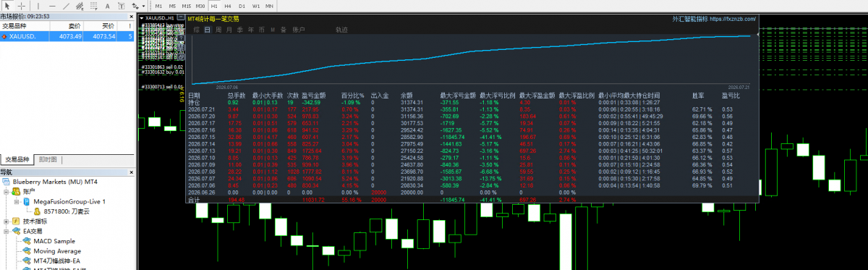Close the Market Watch panel
Image resolution: width=868 pixels, height=270 pixels.
[x=131, y=17]
